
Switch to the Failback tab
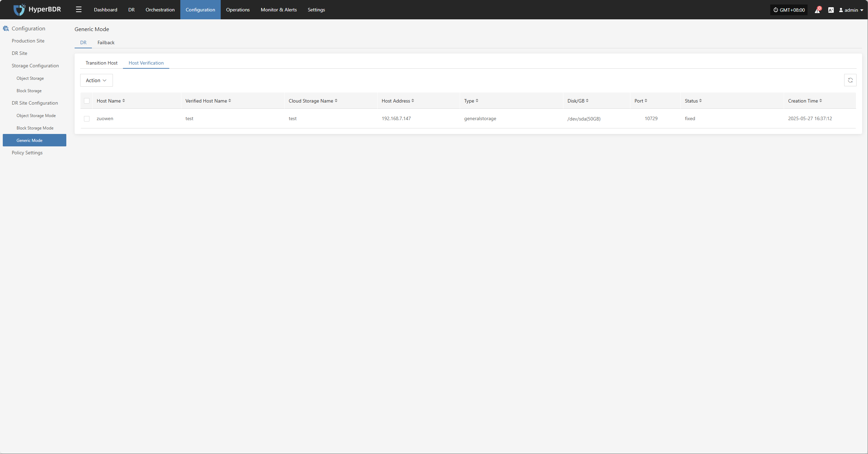(106, 42)
